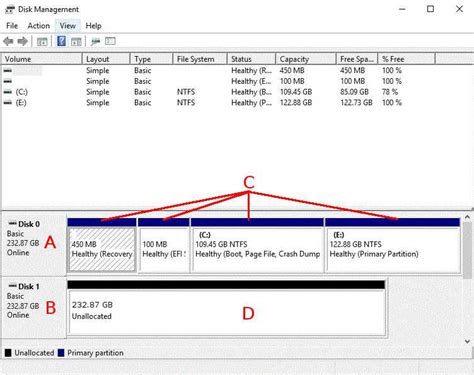Close the Disk Management window
This screenshot has width=474, height=375.
459,9
